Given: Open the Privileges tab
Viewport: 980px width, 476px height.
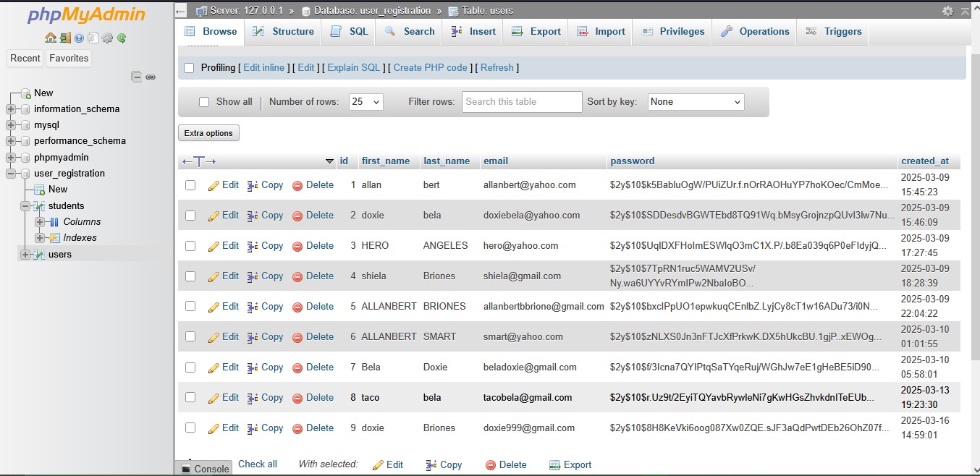Looking at the screenshot, I should (x=672, y=32).
